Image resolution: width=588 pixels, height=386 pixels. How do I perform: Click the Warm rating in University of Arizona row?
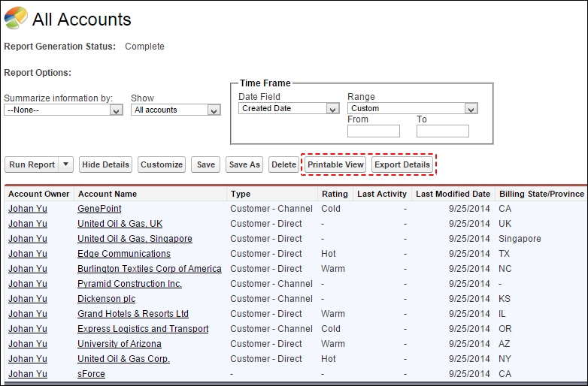(x=333, y=344)
